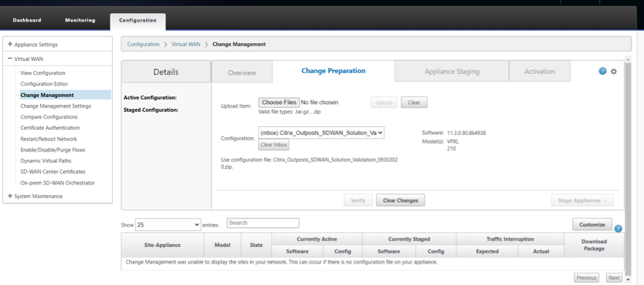Open Restart/Reboot Network in sidebar
Viewport: 644px width, 285px height.
tap(49, 139)
